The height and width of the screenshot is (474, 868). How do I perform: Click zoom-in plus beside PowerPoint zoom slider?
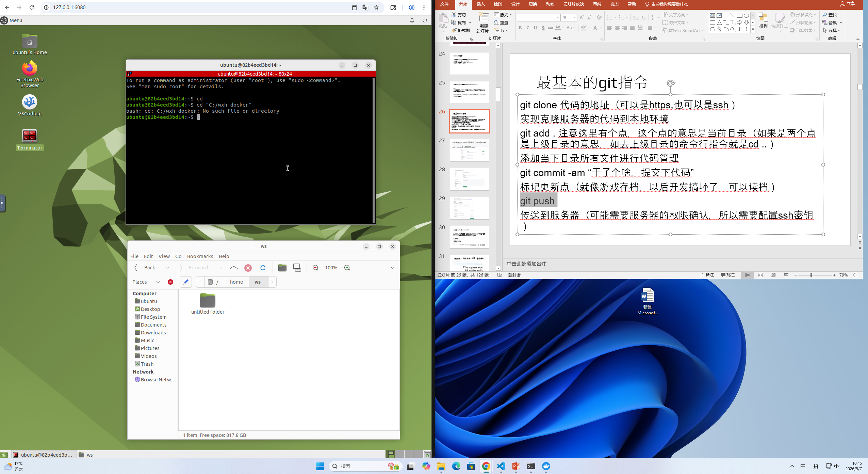point(834,275)
